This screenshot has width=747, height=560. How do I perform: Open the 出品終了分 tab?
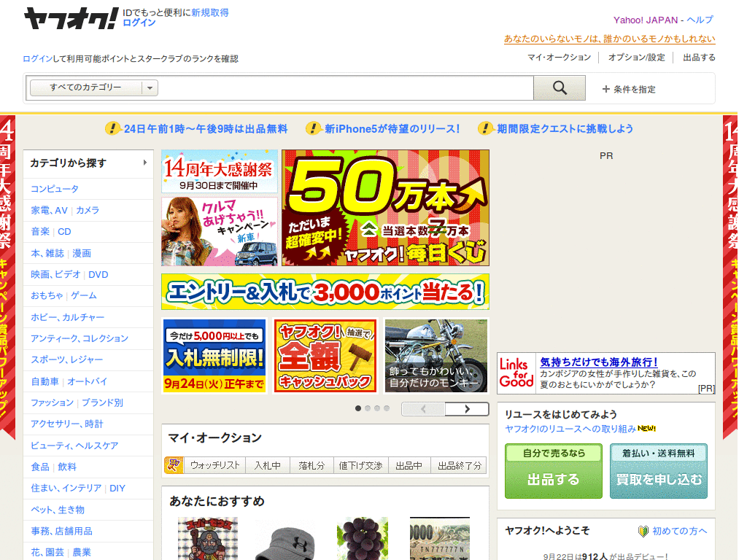pos(460,465)
